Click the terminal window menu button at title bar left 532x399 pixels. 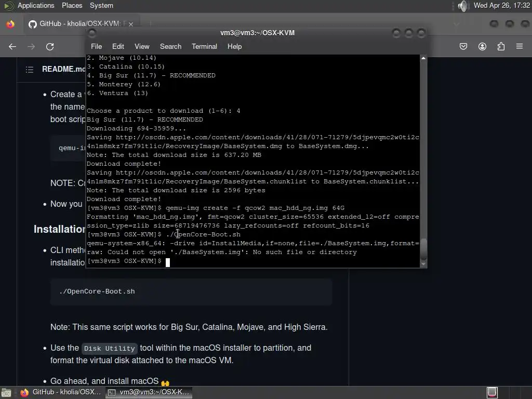[92, 33]
